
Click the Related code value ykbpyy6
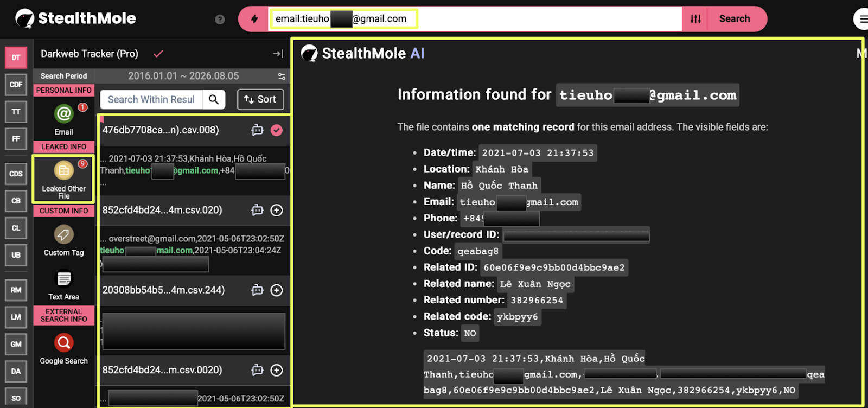click(518, 317)
